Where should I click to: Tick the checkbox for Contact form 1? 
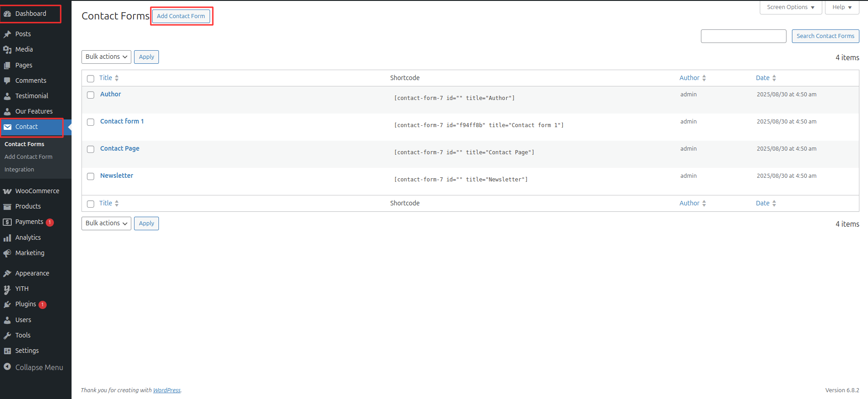[x=91, y=122]
